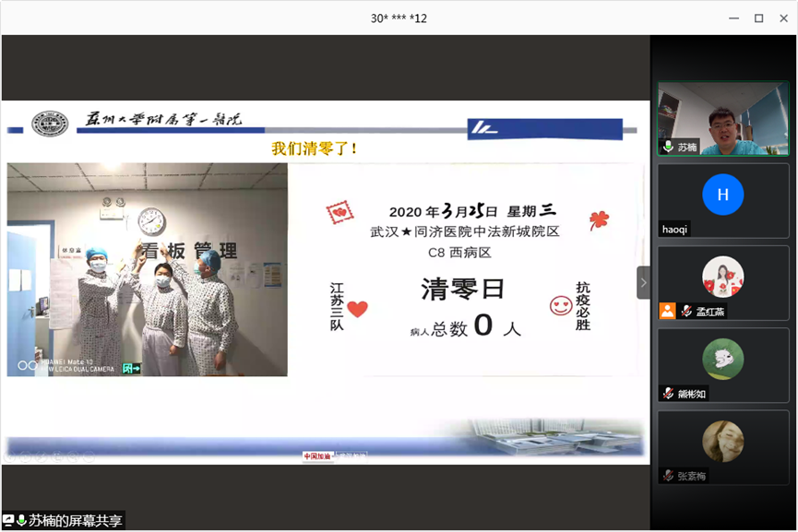Click the 苏楠的屏幕共享 label text
Screen dimensions: 798x532
75,521
